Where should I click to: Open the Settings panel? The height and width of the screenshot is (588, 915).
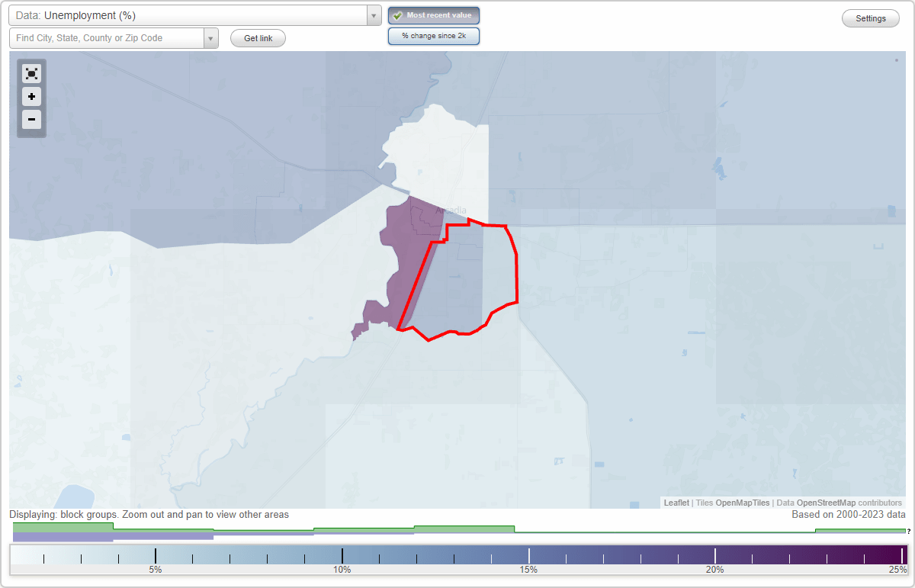point(870,18)
